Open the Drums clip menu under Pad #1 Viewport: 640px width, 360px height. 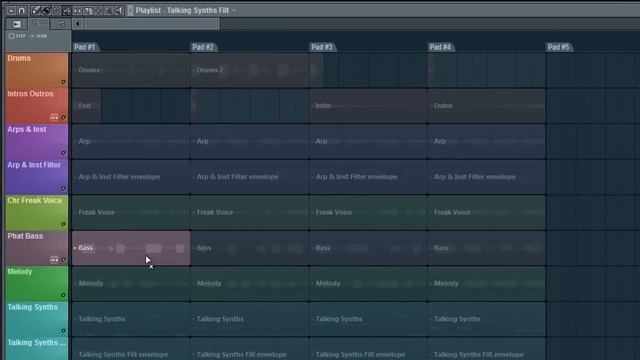tap(75, 70)
